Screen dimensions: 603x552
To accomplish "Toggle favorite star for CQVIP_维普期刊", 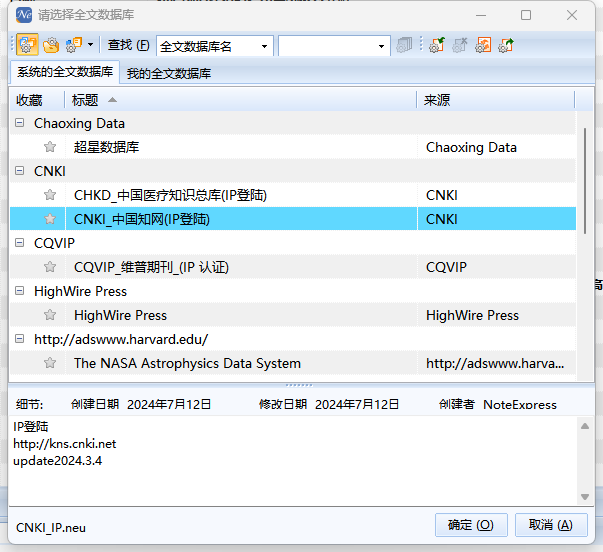I will tap(50, 267).
